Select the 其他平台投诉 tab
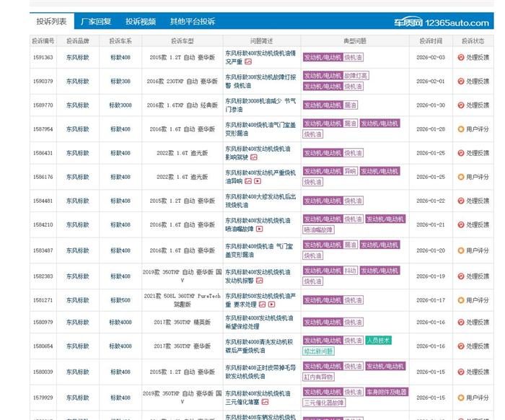This screenshot has height=420, width=505. click(x=192, y=22)
